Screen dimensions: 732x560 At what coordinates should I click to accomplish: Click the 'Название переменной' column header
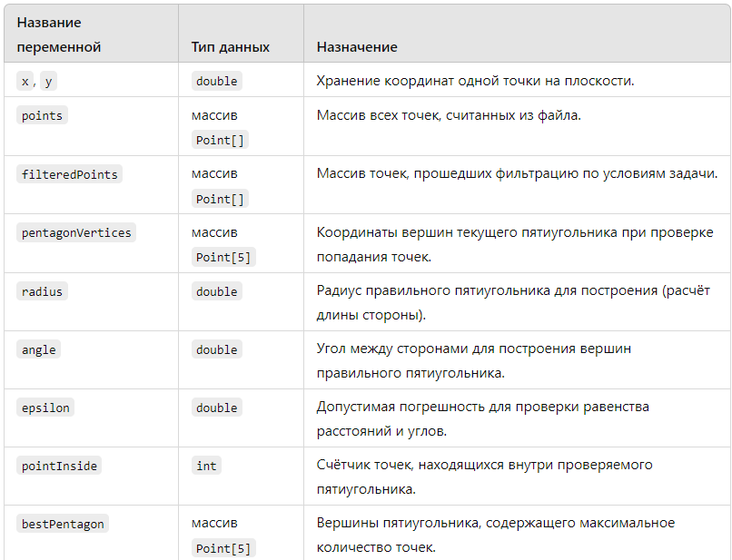pyautogui.click(x=59, y=34)
